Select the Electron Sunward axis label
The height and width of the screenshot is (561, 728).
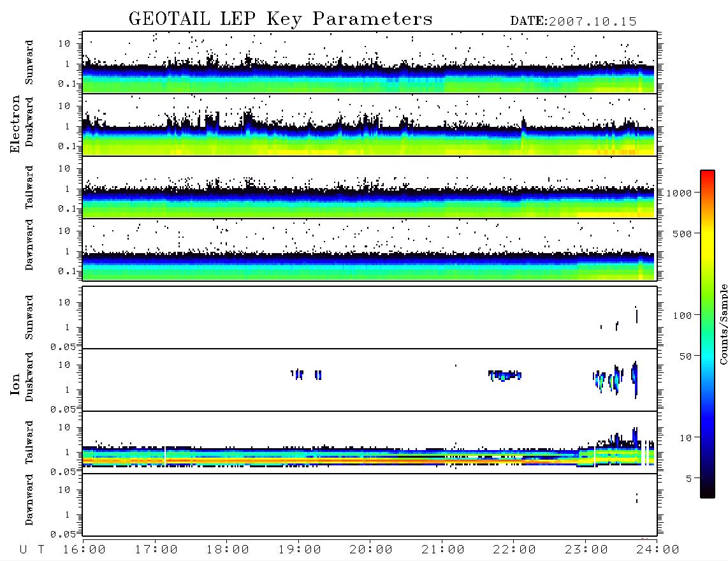(x=29, y=62)
